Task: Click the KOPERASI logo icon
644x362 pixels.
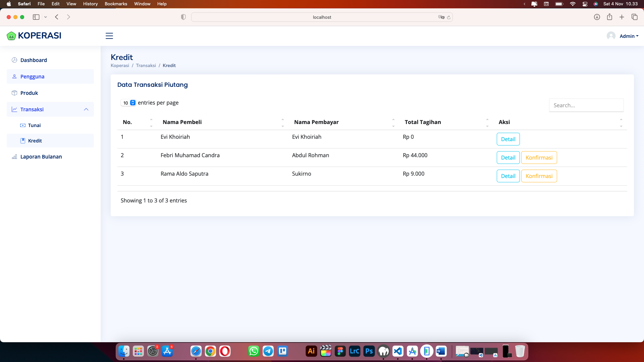Action: pyautogui.click(x=11, y=36)
